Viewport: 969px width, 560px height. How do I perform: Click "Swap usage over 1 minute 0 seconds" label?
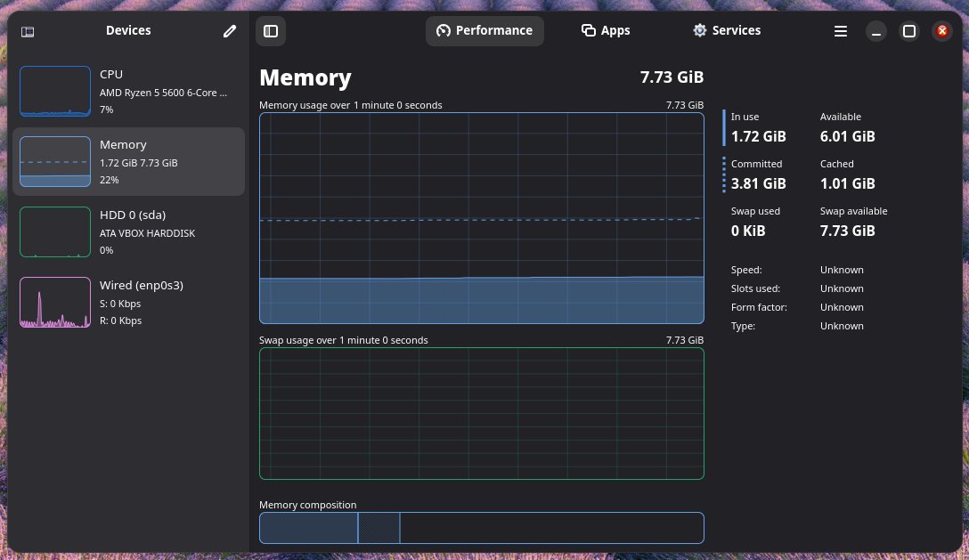[344, 340]
